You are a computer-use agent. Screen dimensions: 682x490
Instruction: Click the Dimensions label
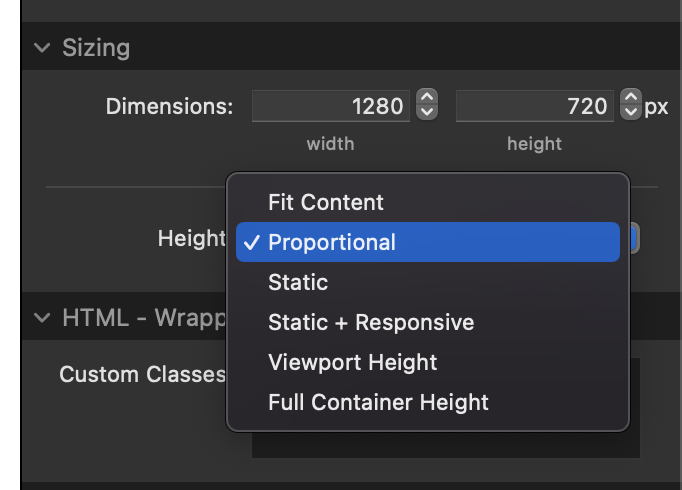click(169, 107)
